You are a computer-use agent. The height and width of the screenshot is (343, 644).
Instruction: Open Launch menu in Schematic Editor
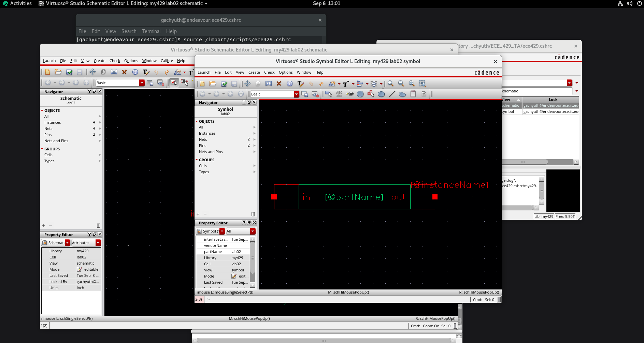[x=49, y=61]
